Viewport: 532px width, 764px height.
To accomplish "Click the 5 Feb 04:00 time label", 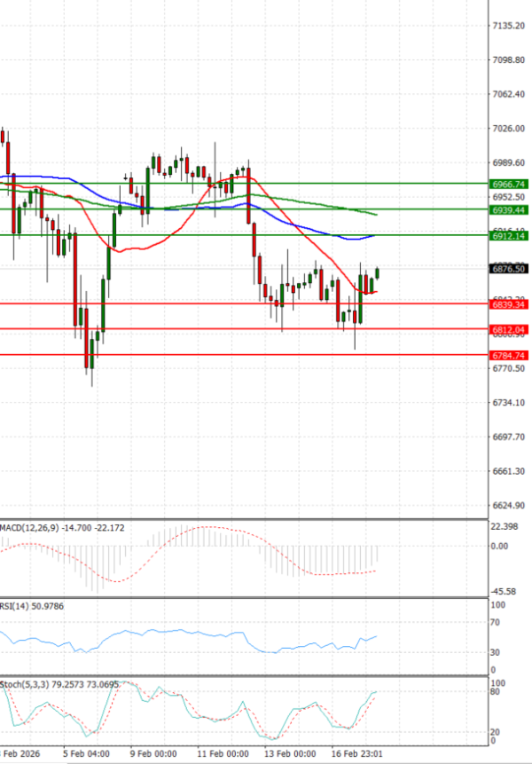I will coord(86,753).
